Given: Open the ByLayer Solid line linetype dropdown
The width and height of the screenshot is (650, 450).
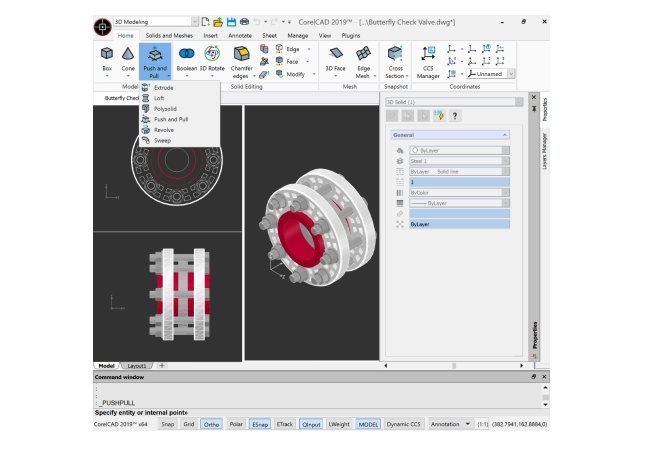Looking at the screenshot, I should tap(506, 172).
